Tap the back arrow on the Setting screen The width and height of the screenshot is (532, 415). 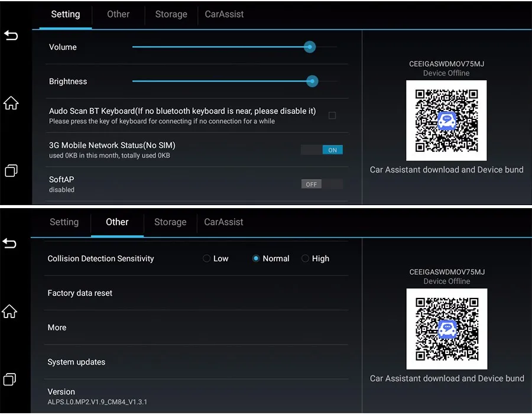point(11,35)
